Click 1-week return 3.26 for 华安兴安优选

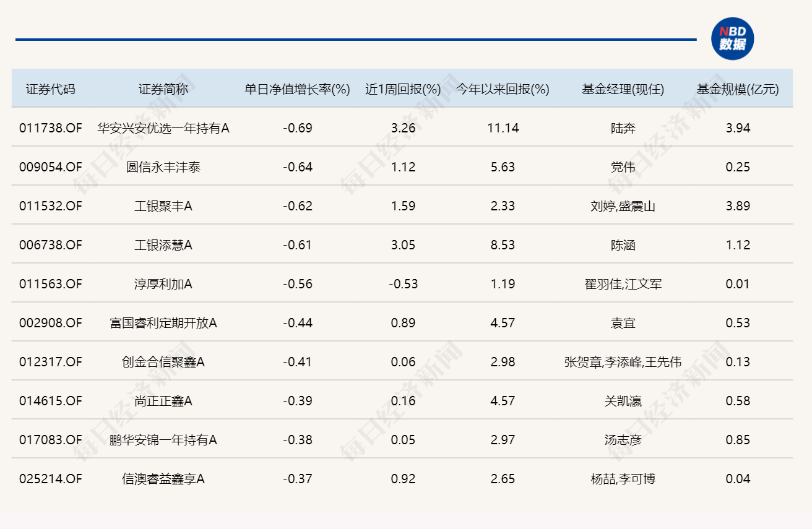pyautogui.click(x=404, y=128)
